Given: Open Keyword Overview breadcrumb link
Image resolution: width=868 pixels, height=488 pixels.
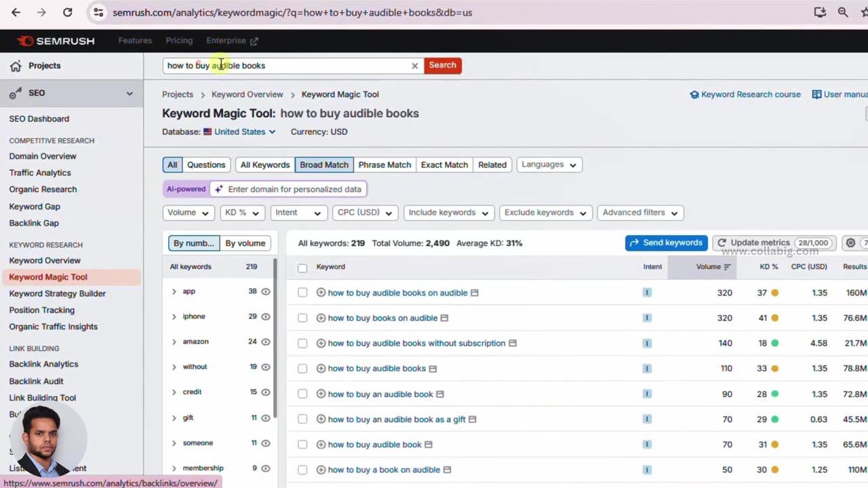Looking at the screenshot, I should tap(247, 94).
